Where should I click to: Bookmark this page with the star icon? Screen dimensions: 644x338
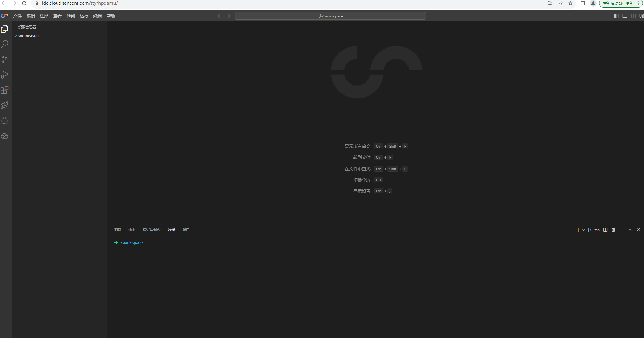pos(570,3)
